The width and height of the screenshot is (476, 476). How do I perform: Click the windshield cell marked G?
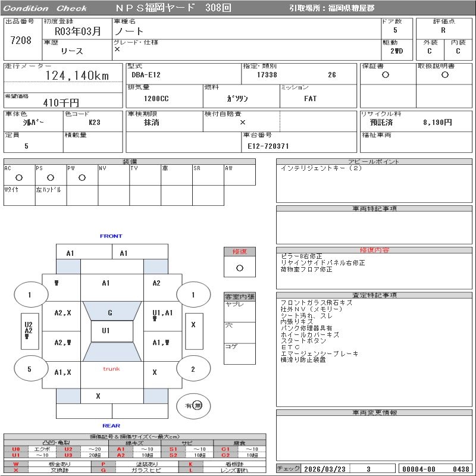click(x=110, y=313)
